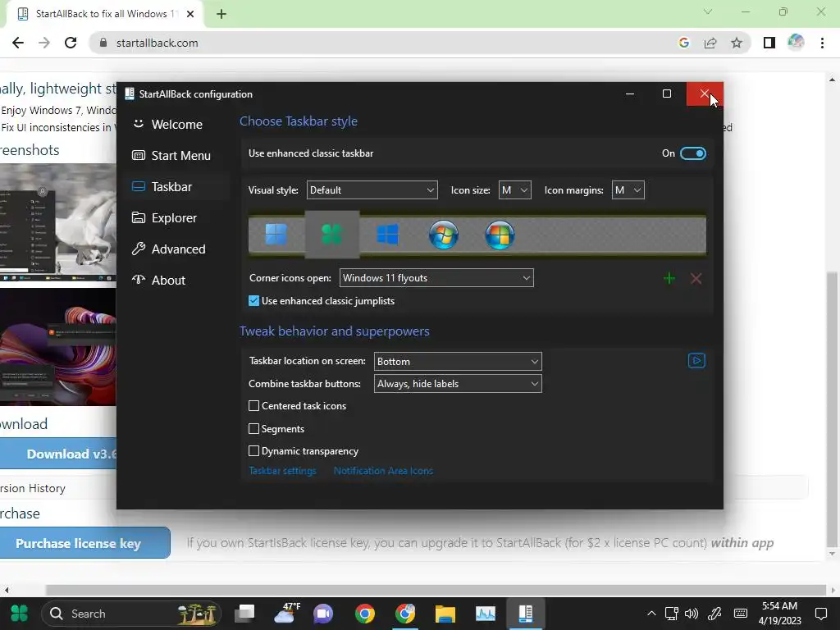Go to Welcome section in sidebar
Screen dimensions: 840x630
pos(176,125)
